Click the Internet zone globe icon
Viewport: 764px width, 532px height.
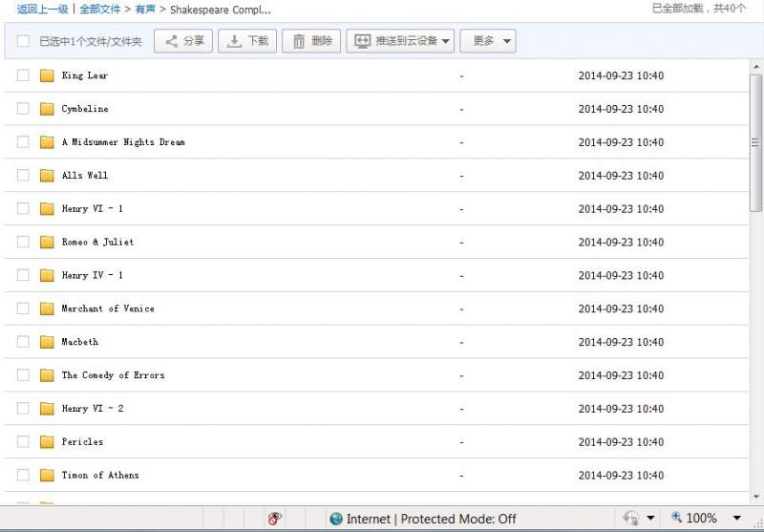(336, 519)
